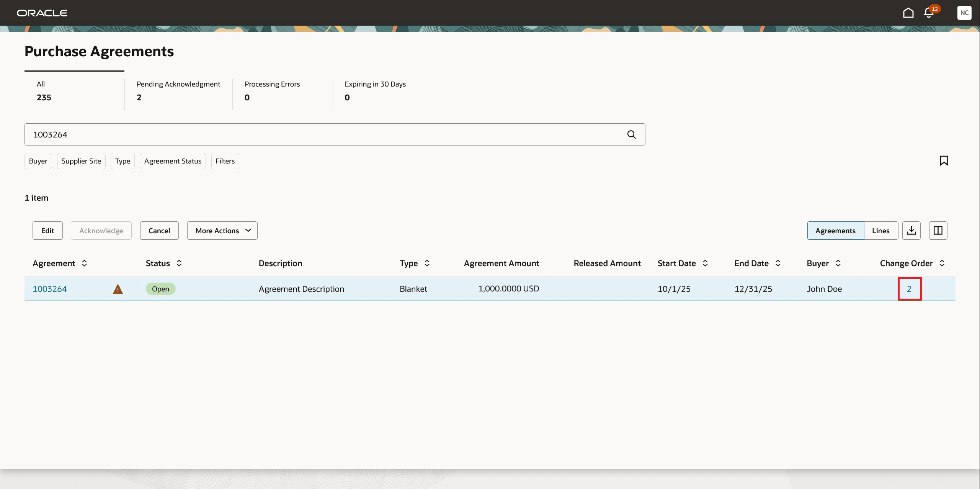Open the Oracle home icon
This screenshot has width=980, height=489.
click(908, 13)
